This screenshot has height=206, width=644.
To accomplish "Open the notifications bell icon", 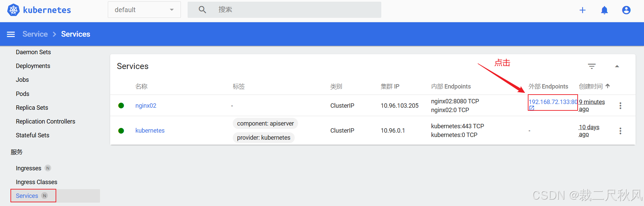I will 604,10.
